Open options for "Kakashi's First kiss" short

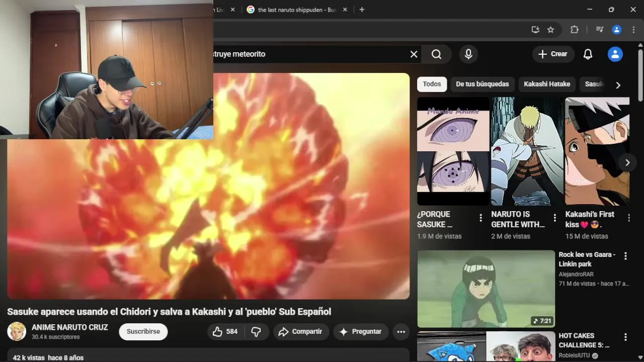tap(628, 218)
